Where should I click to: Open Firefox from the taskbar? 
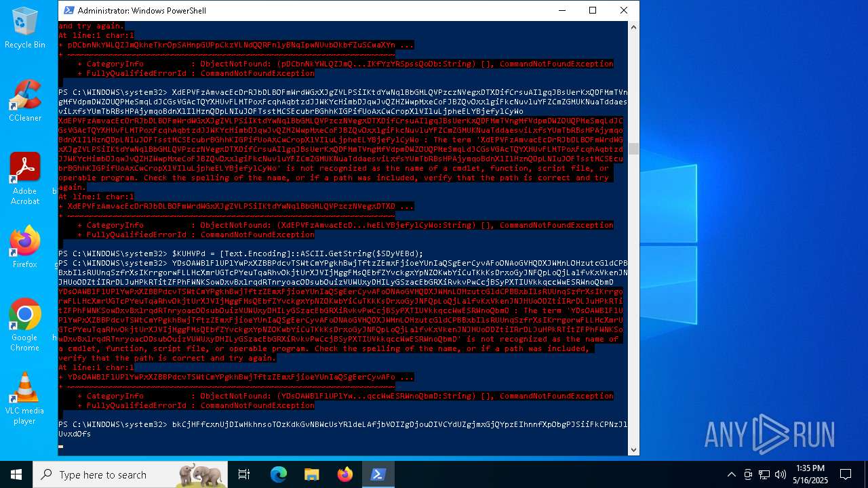point(345,474)
